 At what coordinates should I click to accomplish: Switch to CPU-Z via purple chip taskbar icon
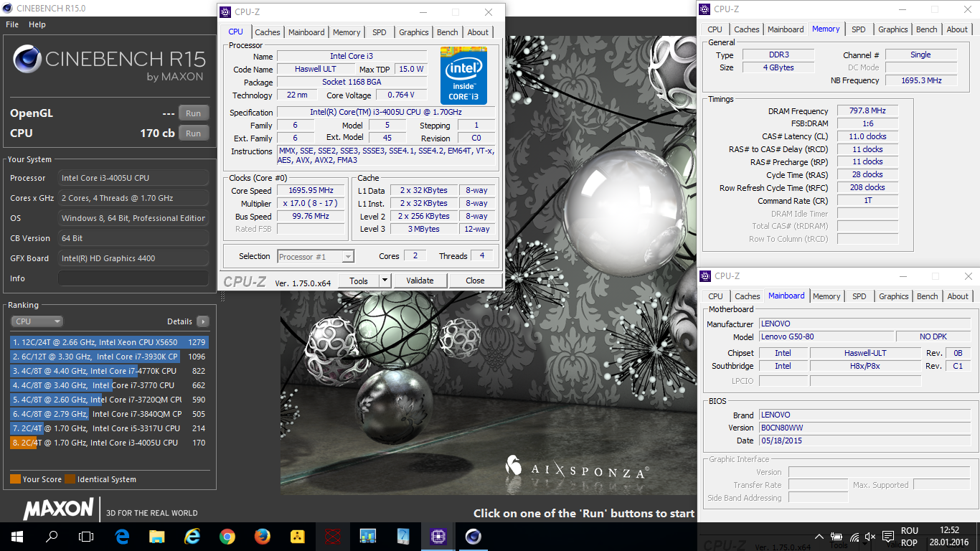[x=438, y=536]
